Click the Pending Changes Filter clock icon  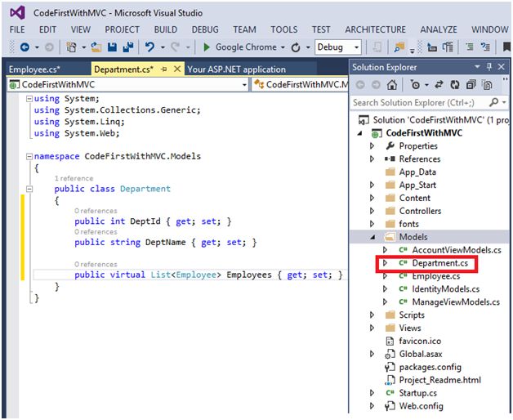pos(415,85)
